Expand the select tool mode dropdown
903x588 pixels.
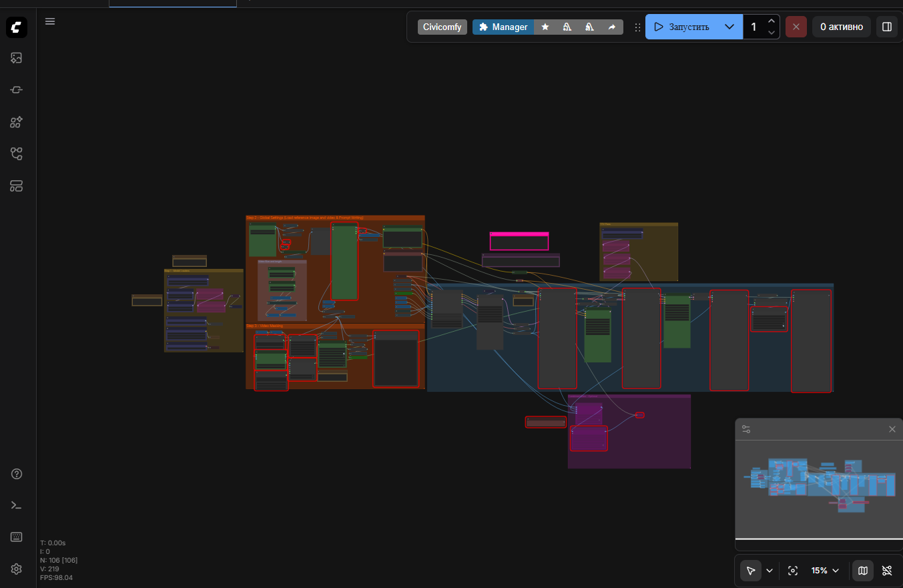click(770, 571)
